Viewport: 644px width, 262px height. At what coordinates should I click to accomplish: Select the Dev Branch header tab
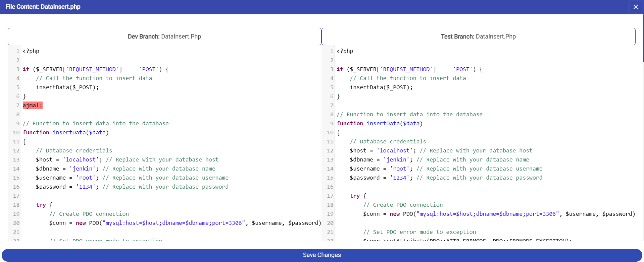click(164, 37)
